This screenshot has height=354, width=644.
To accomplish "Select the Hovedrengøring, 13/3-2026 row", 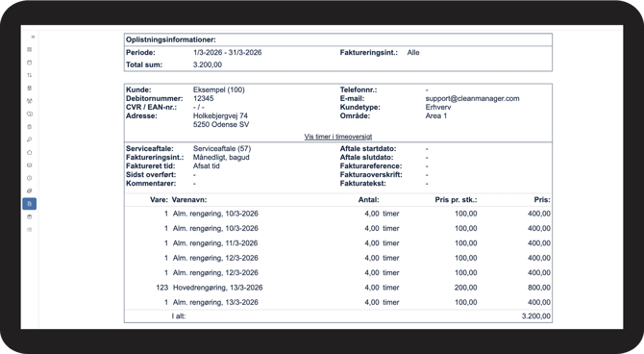I will click(x=338, y=288).
